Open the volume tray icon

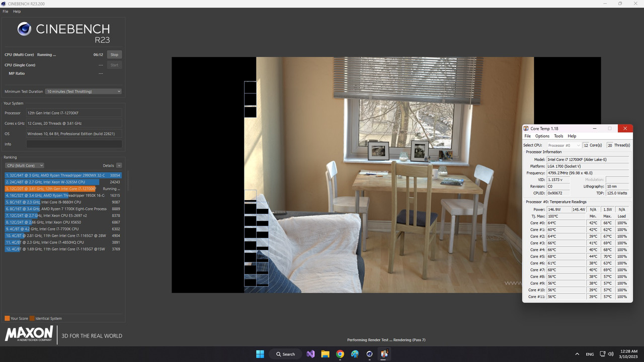611,354
